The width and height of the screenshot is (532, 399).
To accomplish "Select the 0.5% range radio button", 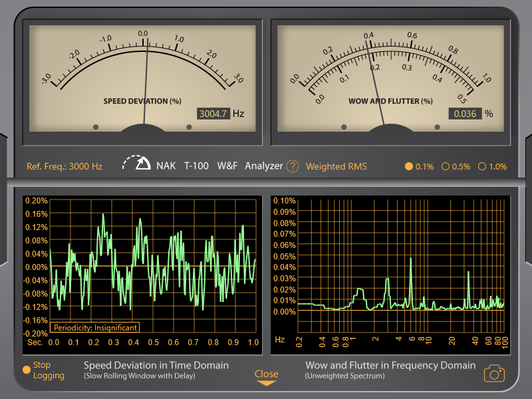I will (446, 166).
